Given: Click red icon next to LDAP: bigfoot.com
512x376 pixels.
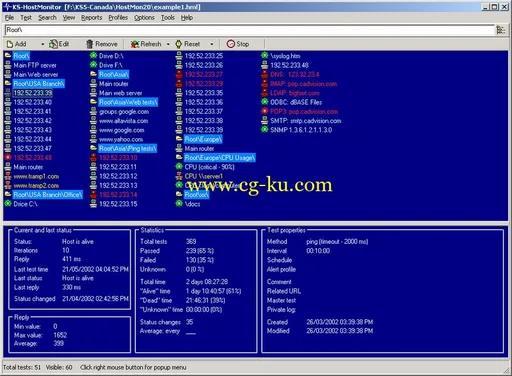Looking at the screenshot, I should click(265, 93).
